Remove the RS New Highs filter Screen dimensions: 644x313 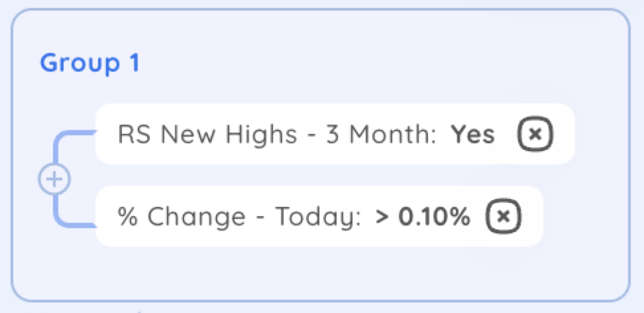[x=535, y=134]
